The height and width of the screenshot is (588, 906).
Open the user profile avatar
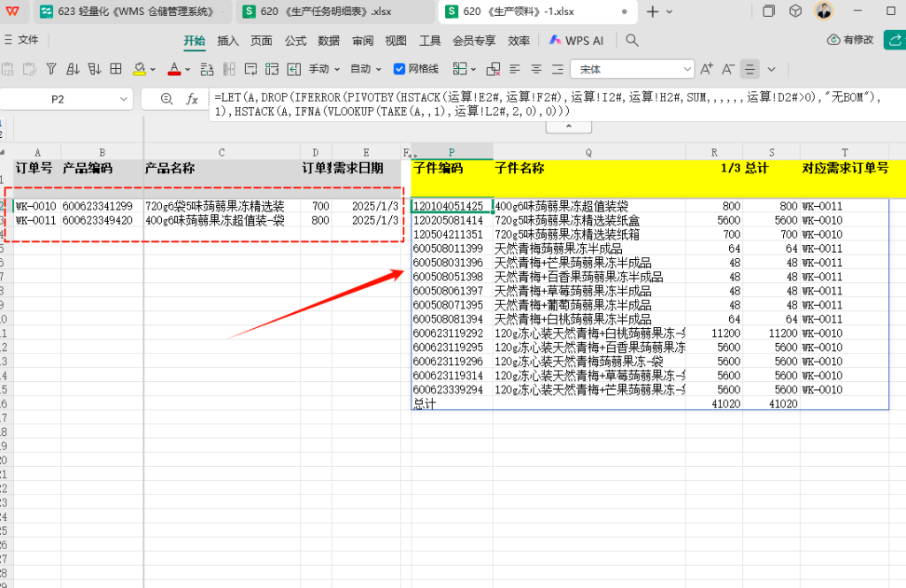pyautogui.click(x=824, y=11)
